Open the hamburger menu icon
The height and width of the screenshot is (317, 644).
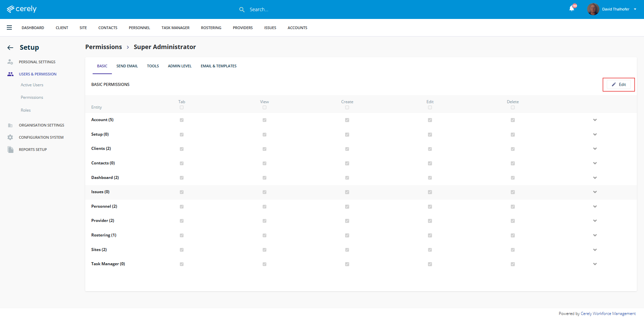(9, 28)
